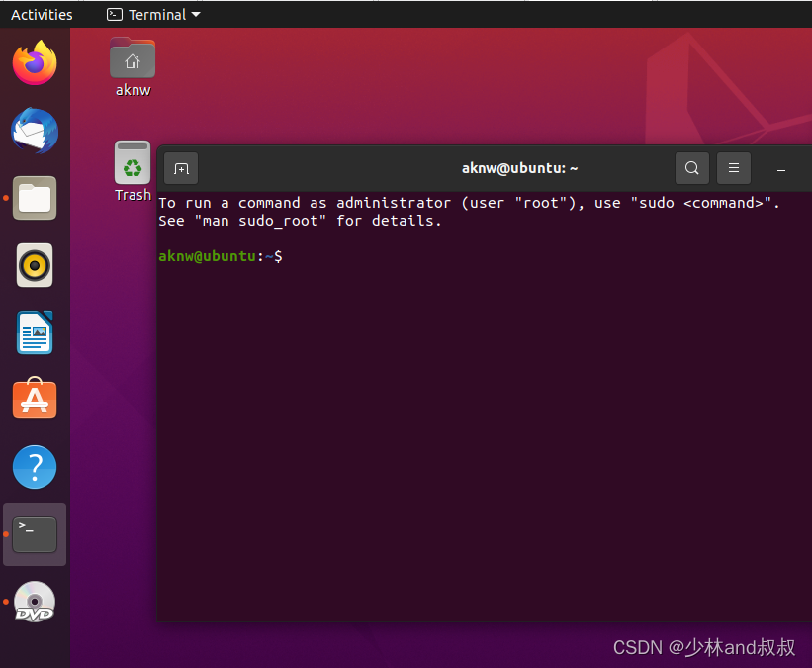Launch Thunderbird mail from the dock
The height and width of the screenshot is (668, 812).
[35, 131]
